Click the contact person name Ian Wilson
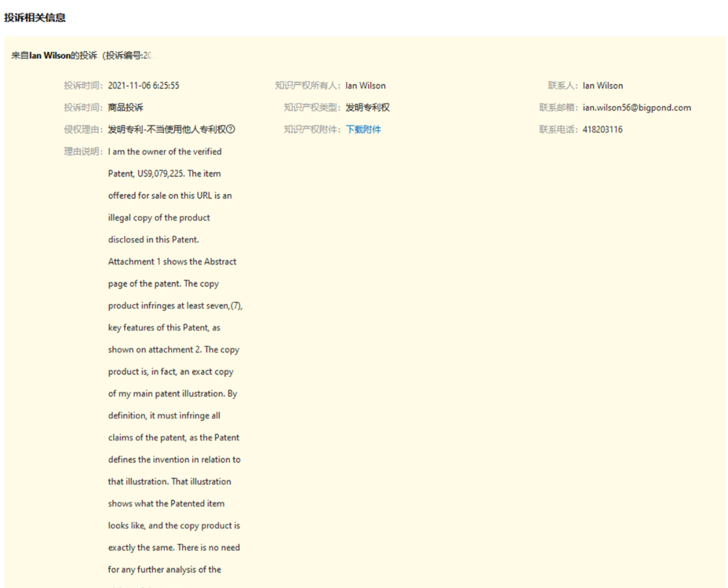The width and height of the screenshot is (728, 588). [x=603, y=86]
